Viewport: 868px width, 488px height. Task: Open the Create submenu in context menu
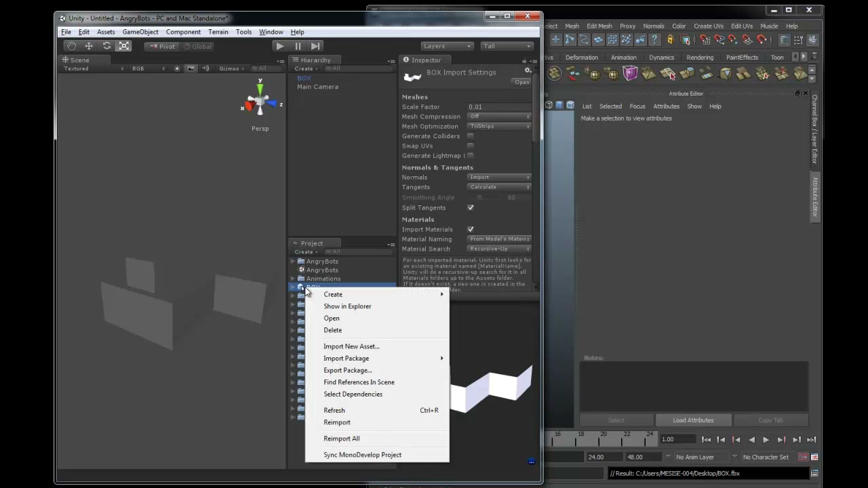(x=377, y=294)
